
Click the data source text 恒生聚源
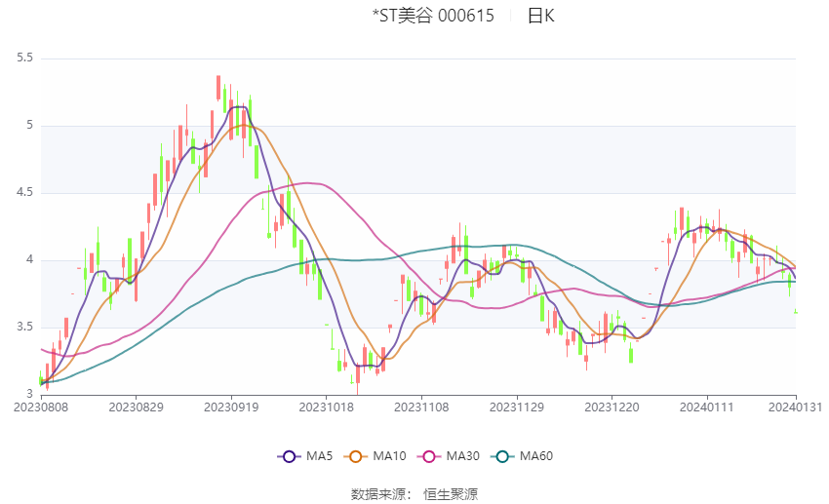point(451,494)
